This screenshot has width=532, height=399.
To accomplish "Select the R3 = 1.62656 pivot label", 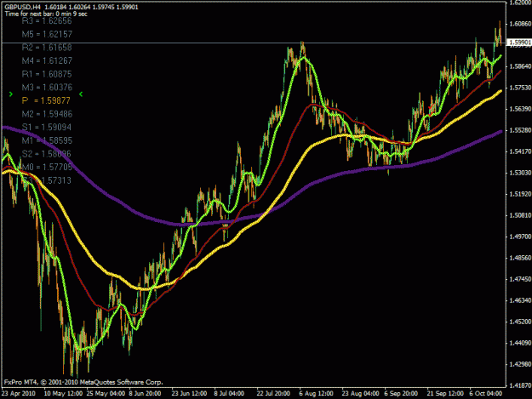I will 47,21.
